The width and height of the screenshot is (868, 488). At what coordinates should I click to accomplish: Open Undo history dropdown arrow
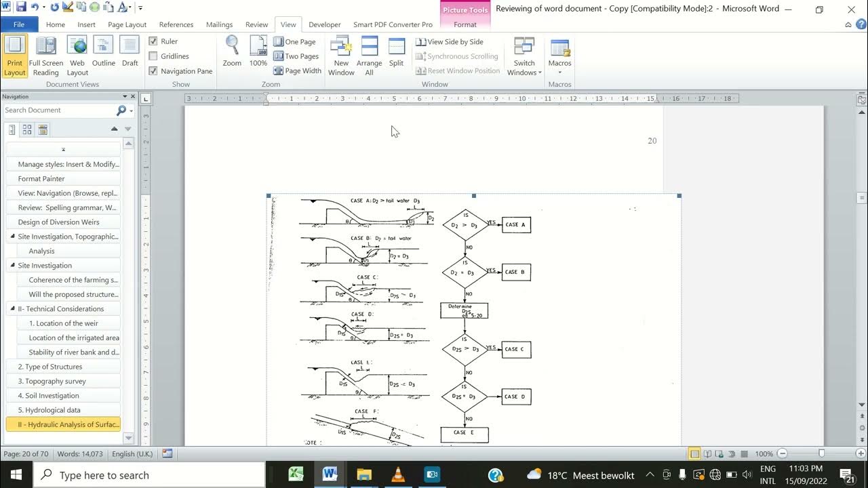(x=44, y=7)
